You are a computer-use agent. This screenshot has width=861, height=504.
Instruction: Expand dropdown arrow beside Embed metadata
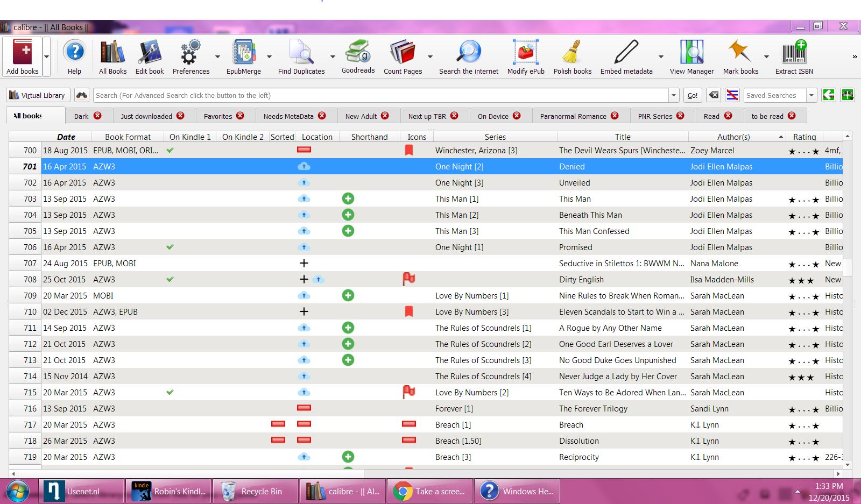661,56
